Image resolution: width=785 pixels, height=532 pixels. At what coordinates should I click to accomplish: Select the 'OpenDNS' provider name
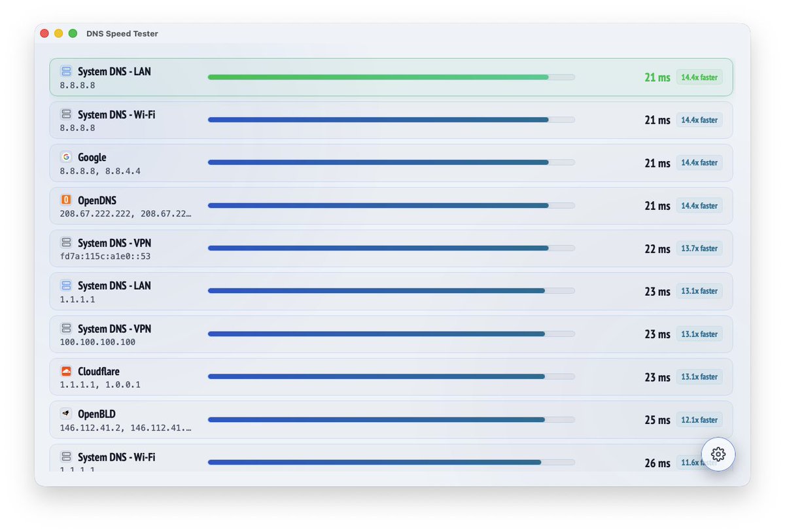(97, 200)
